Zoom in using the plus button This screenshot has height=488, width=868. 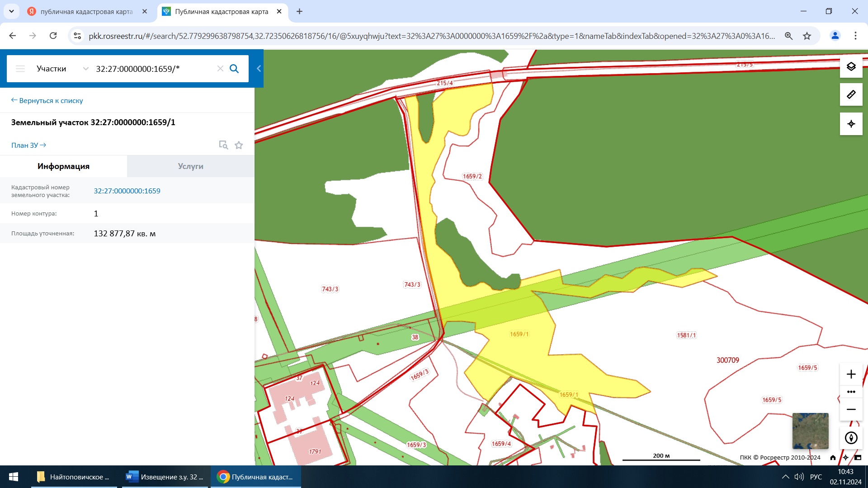click(x=851, y=374)
